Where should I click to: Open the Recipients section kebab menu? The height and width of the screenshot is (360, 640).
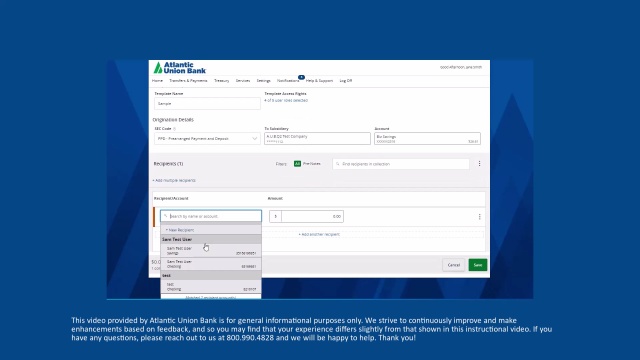pyautogui.click(x=479, y=164)
